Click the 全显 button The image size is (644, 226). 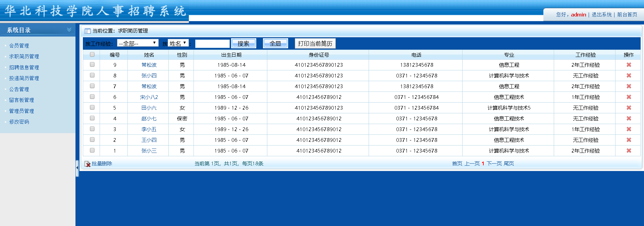tap(275, 44)
